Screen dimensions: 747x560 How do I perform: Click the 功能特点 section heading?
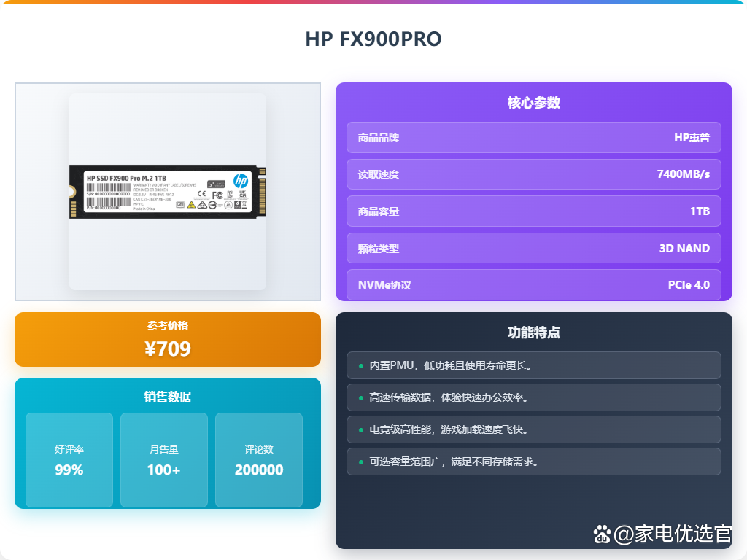(x=533, y=332)
